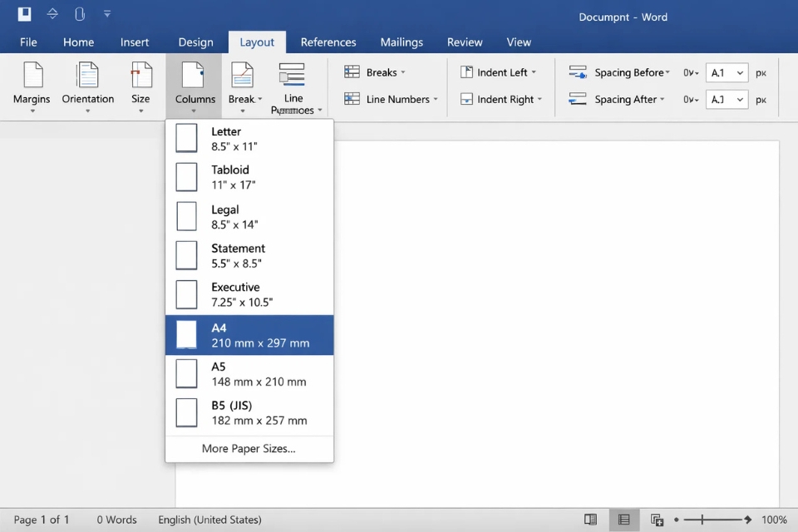Open the Spacing After value dropdown
This screenshot has height=532, width=798.
click(727, 99)
